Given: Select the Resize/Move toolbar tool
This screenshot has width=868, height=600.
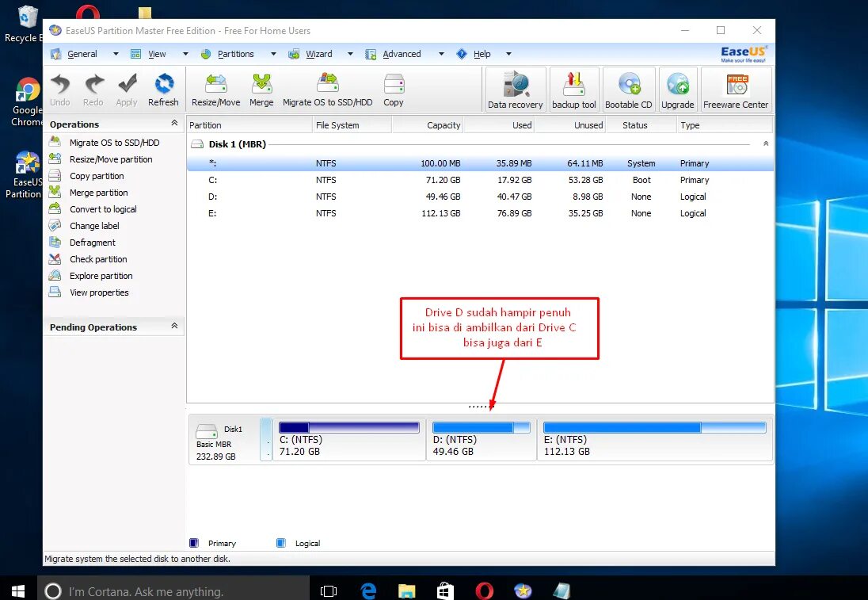Looking at the screenshot, I should click(216, 90).
